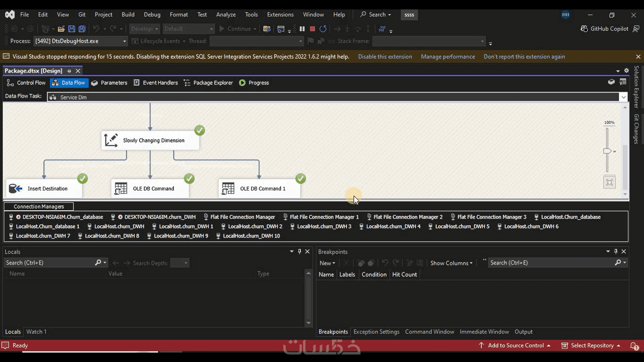The width and height of the screenshot is (644, 362).
Task: Click the Manage performance link
Action: pyautogui.click(x=448, y=57)
